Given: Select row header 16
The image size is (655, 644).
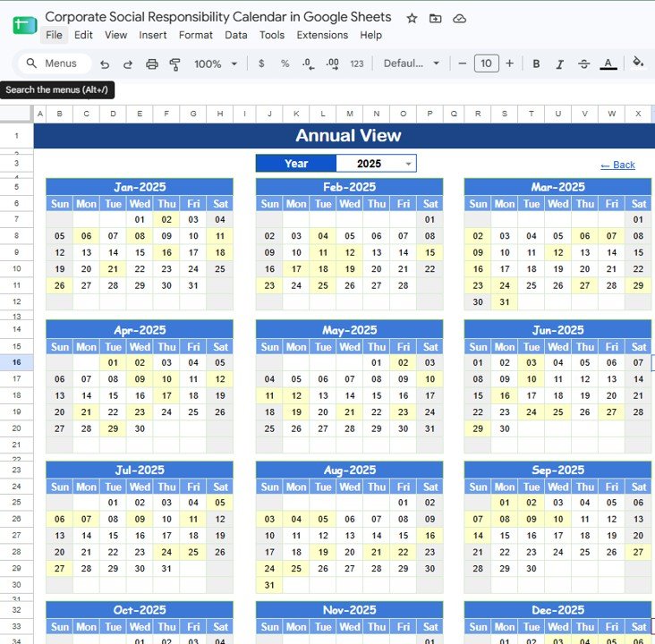Looking at the screenshot, I should [x=16, y=362].
